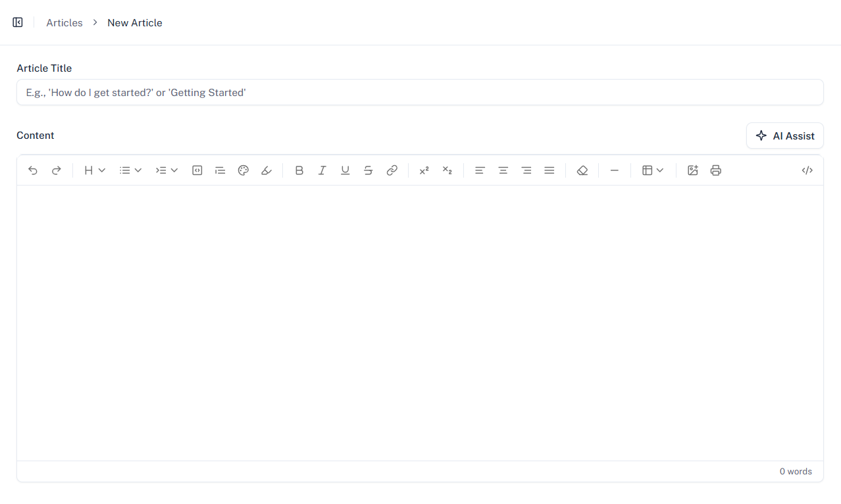This screenshot has height=504, width=841.
Task: Select the highlighter tool
Action: (267, 170)
